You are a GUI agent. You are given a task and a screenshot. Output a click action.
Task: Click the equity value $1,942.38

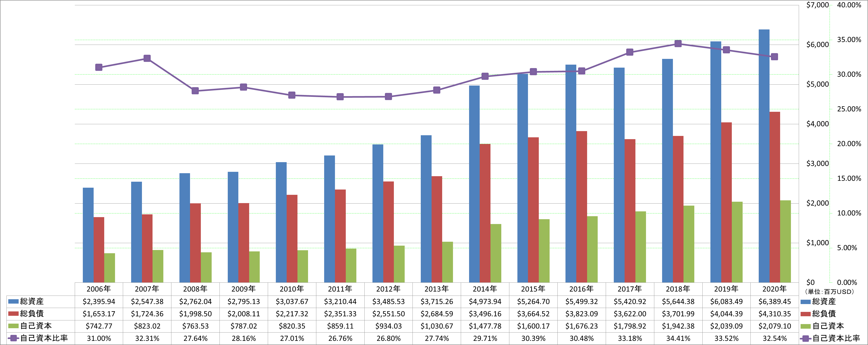pos(678,326)
